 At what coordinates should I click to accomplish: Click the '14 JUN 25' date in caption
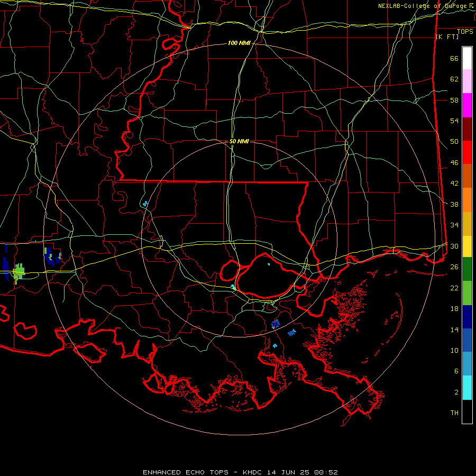(x=289, y=472)
